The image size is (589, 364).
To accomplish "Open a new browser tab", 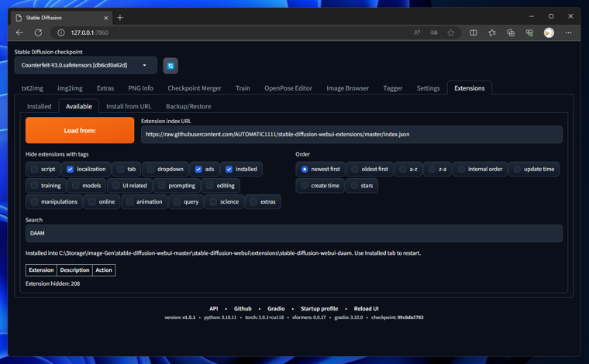I will click(120, 18).
